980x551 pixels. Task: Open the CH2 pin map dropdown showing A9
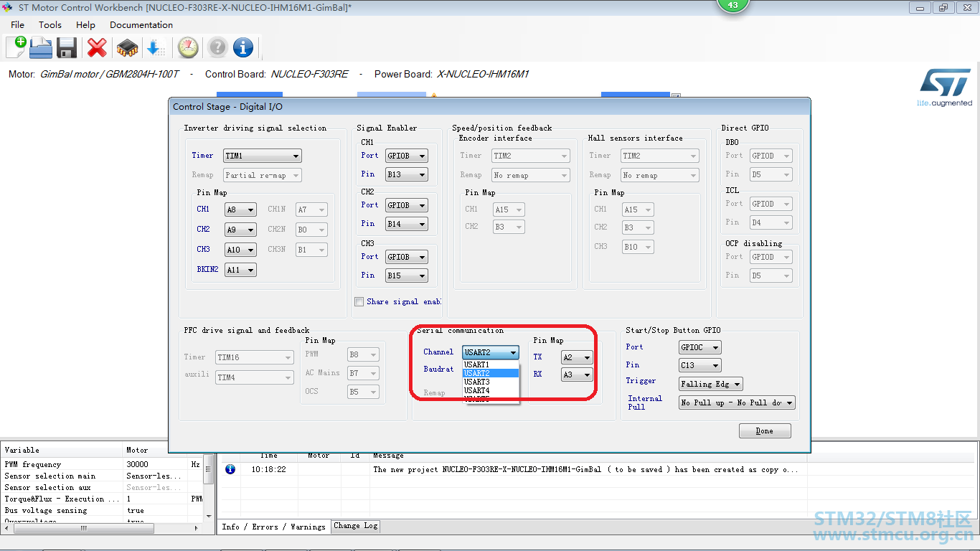point(240,230)
